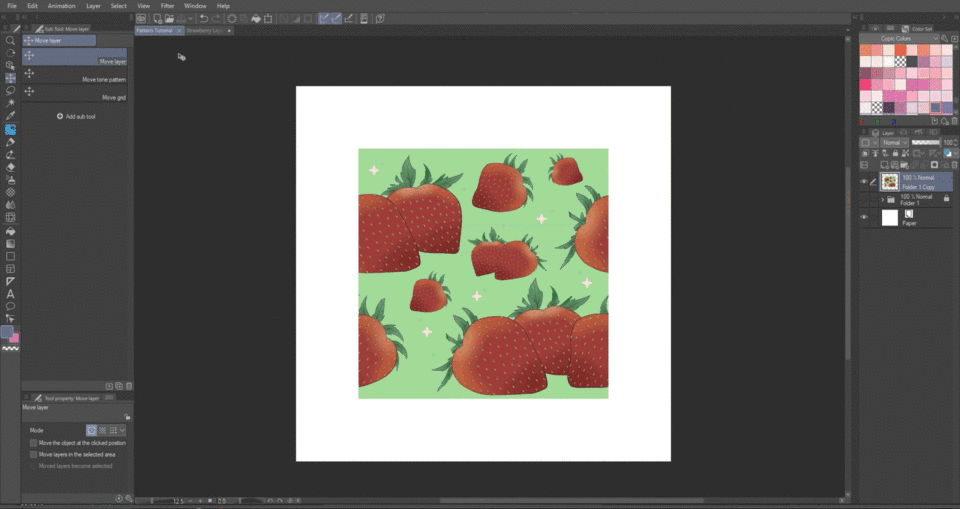Click the New canvas icon
The width and height of the screenshot is (960, 509).
(157, 18)
